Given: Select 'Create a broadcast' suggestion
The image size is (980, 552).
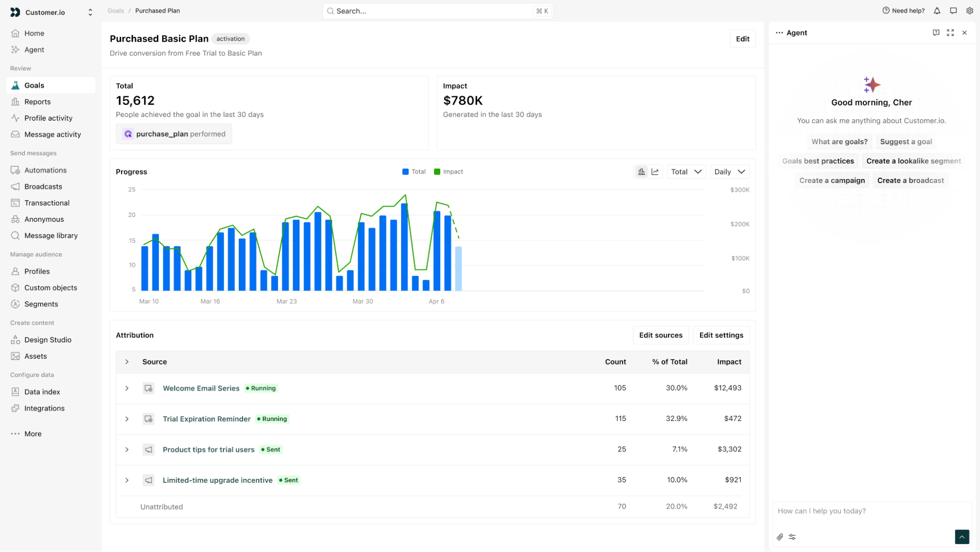Looking at the screenshot, I should (910, 181).
